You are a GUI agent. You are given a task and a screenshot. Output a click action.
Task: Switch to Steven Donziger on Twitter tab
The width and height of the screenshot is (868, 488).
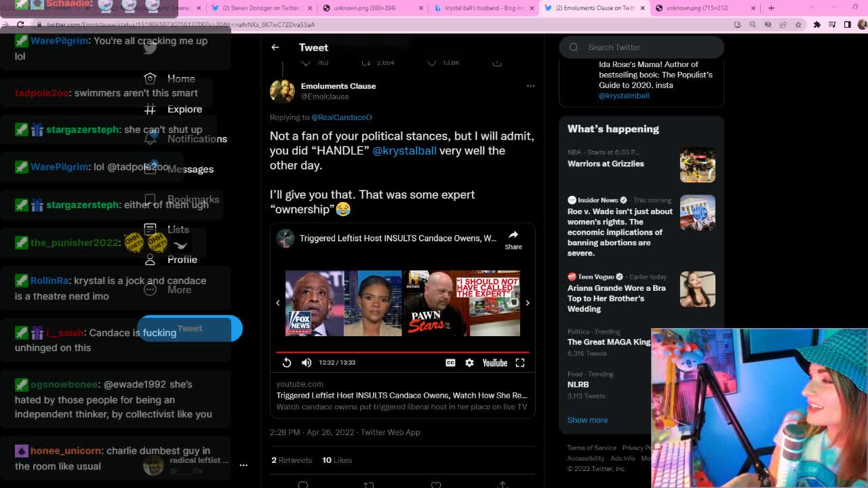click(261, 8)
